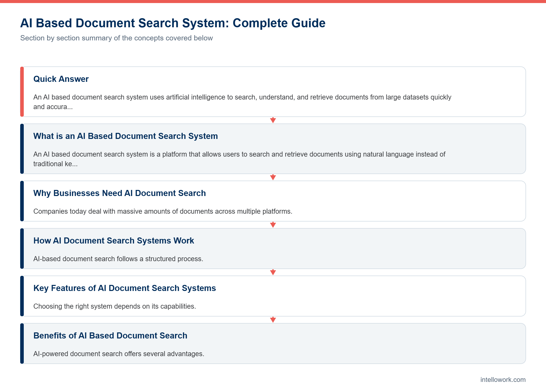Viewport: 546px width, 392px height.
Task: Open the intellowork.com footer link
Action: click(503, 380)
